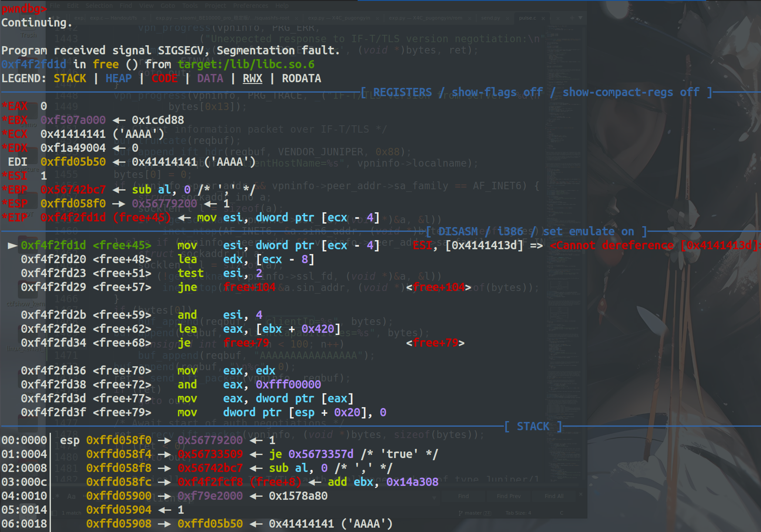Close the send.py tab
Viewport: 761px width, 532px height.
(507, 18)
